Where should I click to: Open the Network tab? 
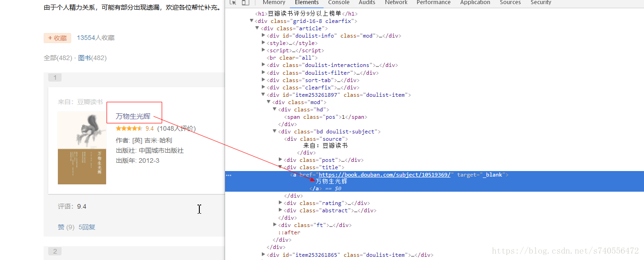pos(396,2)
